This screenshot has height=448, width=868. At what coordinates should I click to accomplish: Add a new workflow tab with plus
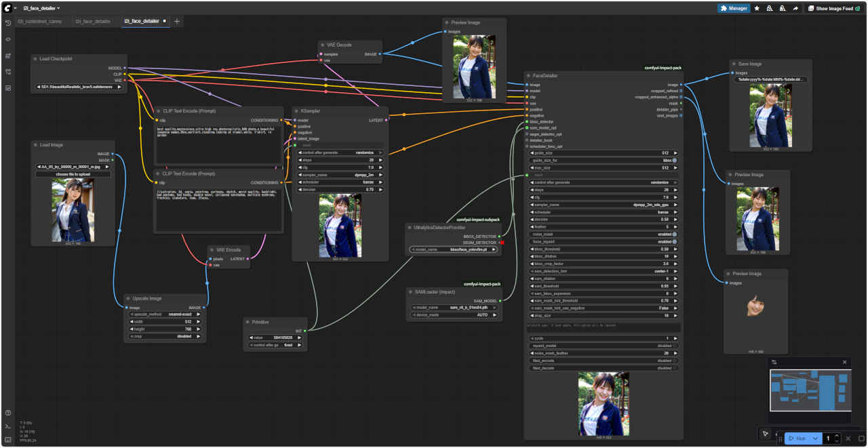coord(178,22)
